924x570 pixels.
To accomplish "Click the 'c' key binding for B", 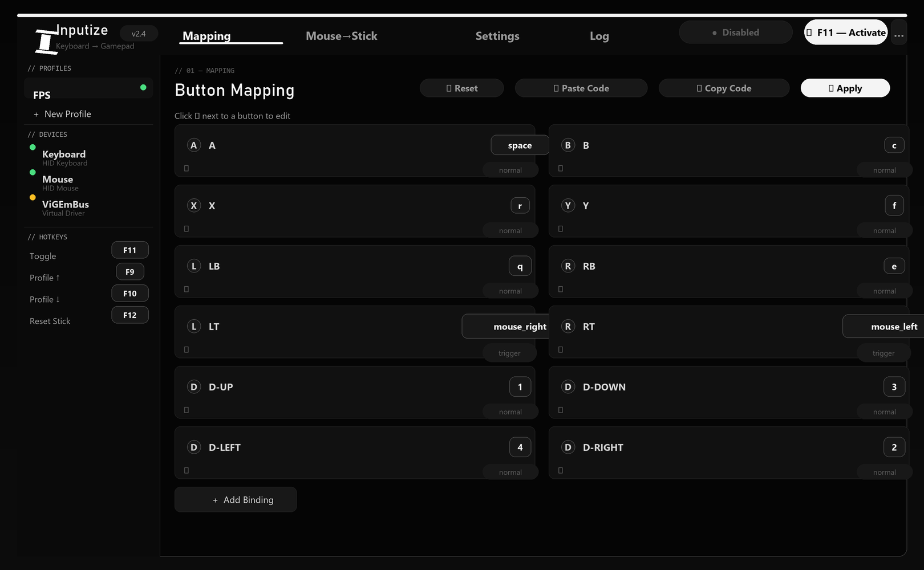I will click(894, 145).
